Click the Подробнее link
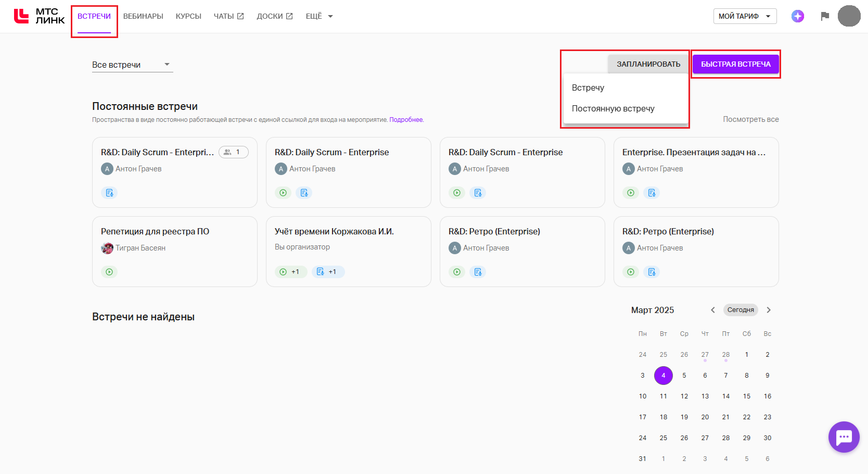 pos(406,120)
